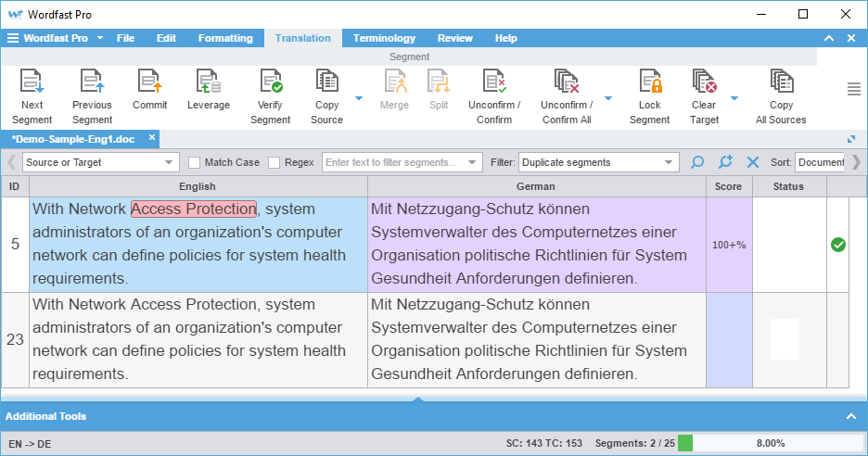Expand the Additional Tools panel
The width and height of the screenshot is (868, 456).
[x=850, y=417]
